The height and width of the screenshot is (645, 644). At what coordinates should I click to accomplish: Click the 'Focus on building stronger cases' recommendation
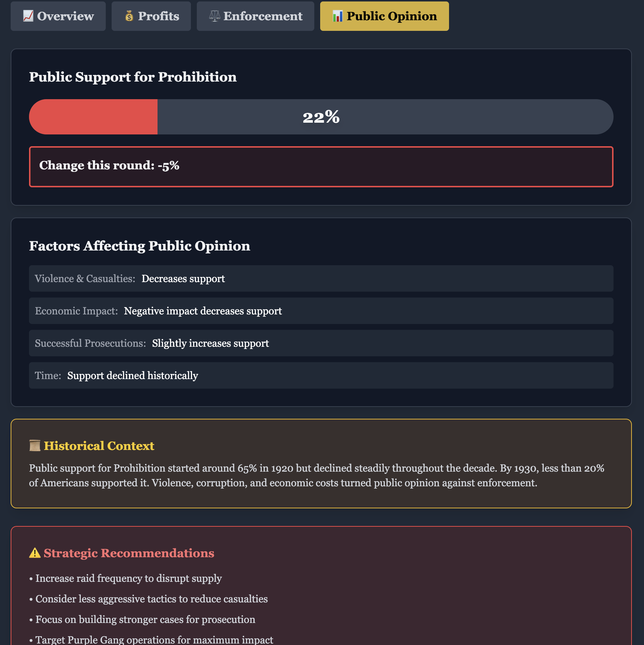pyautogui.click(x=145, y=620)
